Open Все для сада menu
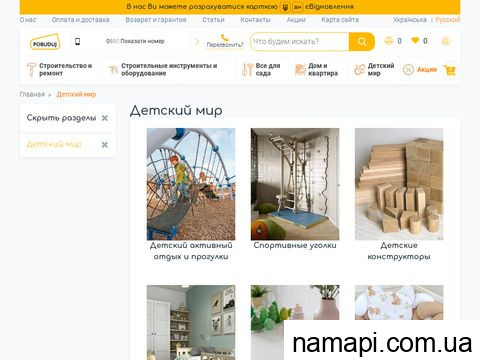The height and width of the screenshot is (360, 480). click(x=268, y=69)
